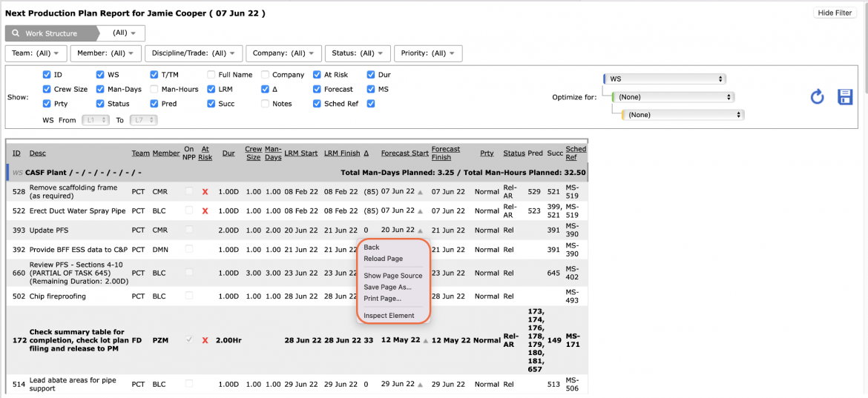The height and width of the screenshot is (398, 868).
Task: Choose Print Page... in context menu
Action: (382, 299)
